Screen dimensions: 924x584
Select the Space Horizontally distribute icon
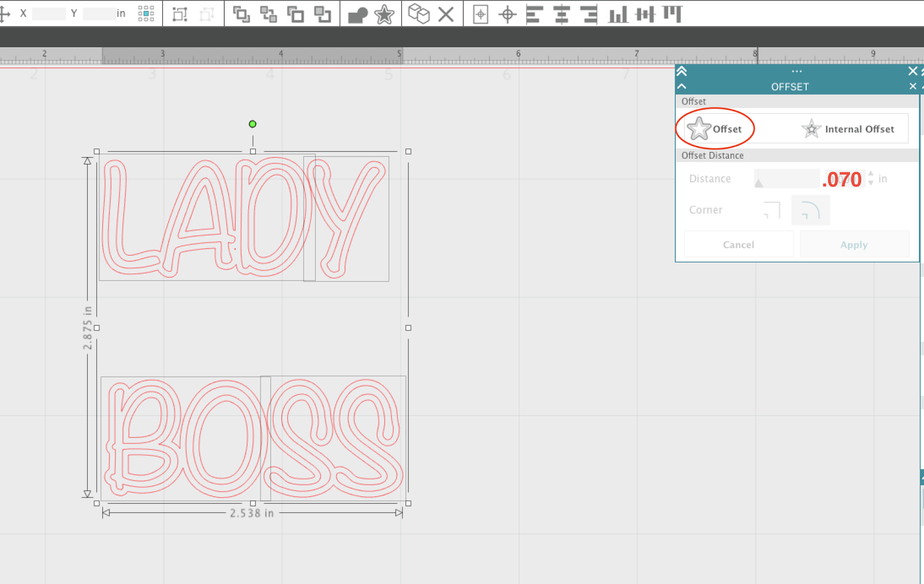coord(646,14)
